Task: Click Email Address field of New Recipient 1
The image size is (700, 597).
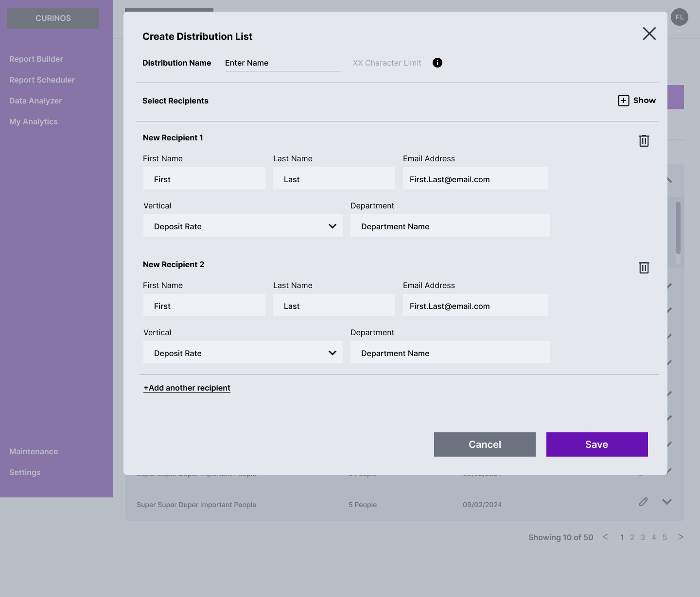Action: point(475,178)
